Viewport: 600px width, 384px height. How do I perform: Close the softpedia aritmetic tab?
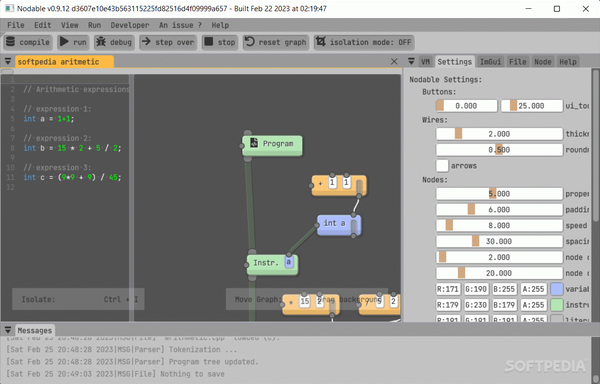(394, 62)
